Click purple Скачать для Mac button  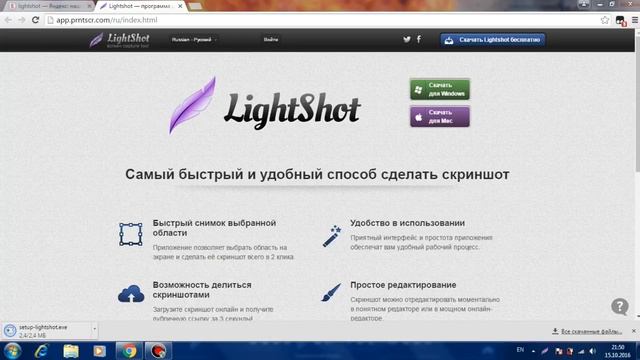click(x=440, y=116)
